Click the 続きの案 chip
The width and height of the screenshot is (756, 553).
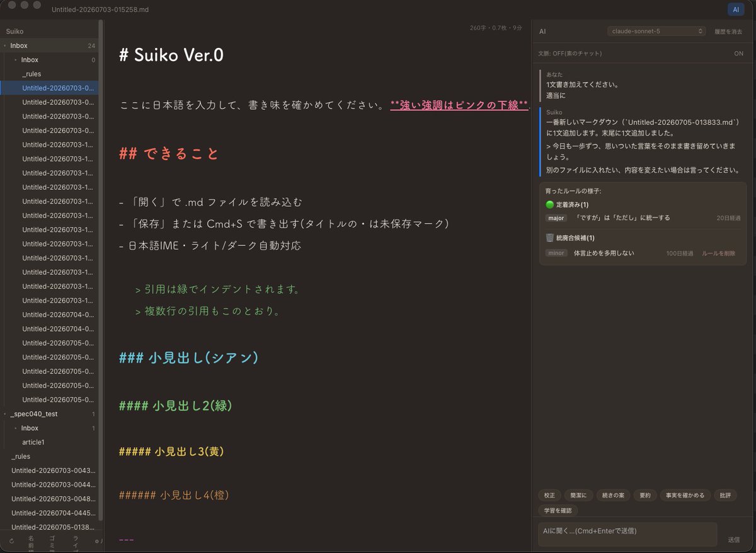coord(612,496)
